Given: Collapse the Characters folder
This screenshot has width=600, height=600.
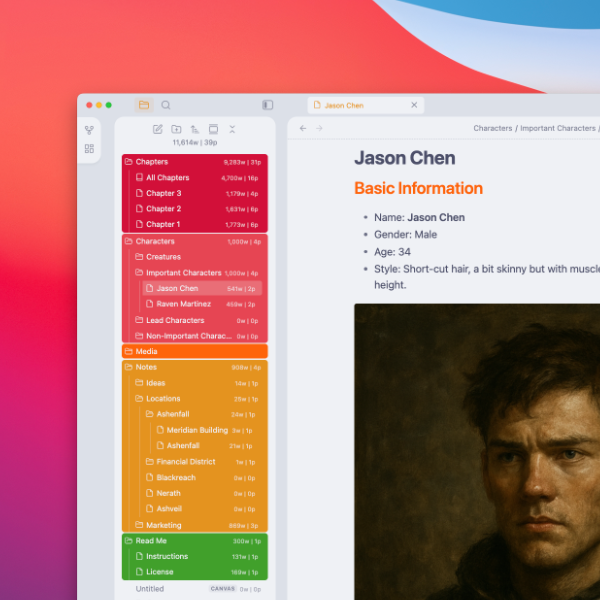Looking at the screenshot, I should click(195, 241).
